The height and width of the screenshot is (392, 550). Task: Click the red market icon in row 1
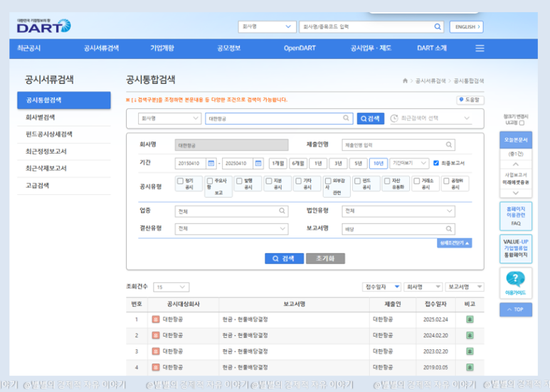(156, 319)
